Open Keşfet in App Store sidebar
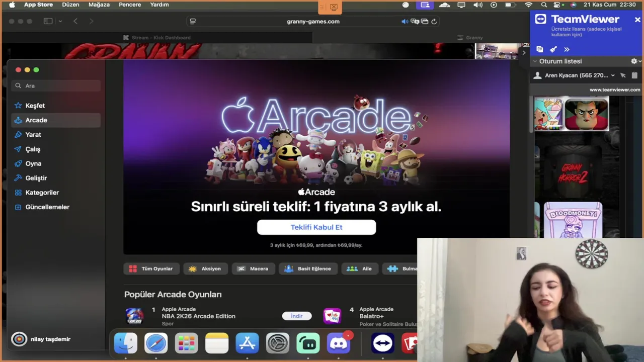 pyautogui.click(x=56, y=106)
